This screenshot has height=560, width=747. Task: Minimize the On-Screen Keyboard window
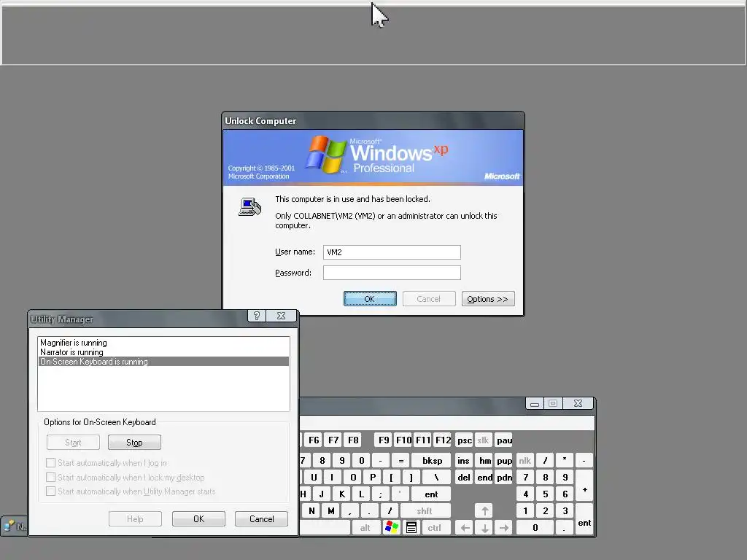[x=535, y=403]
